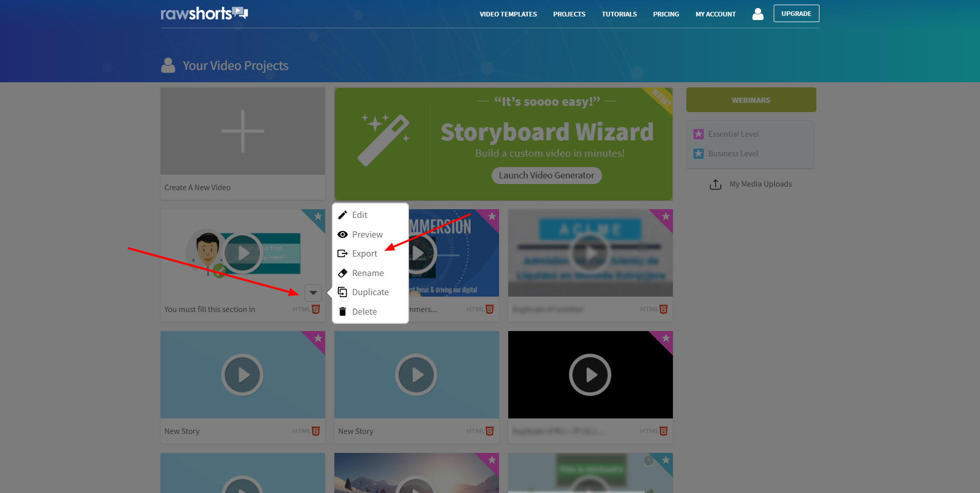Click 'Create A New Video' label
This screenshot has height=493, width=980.
[198, 188]
